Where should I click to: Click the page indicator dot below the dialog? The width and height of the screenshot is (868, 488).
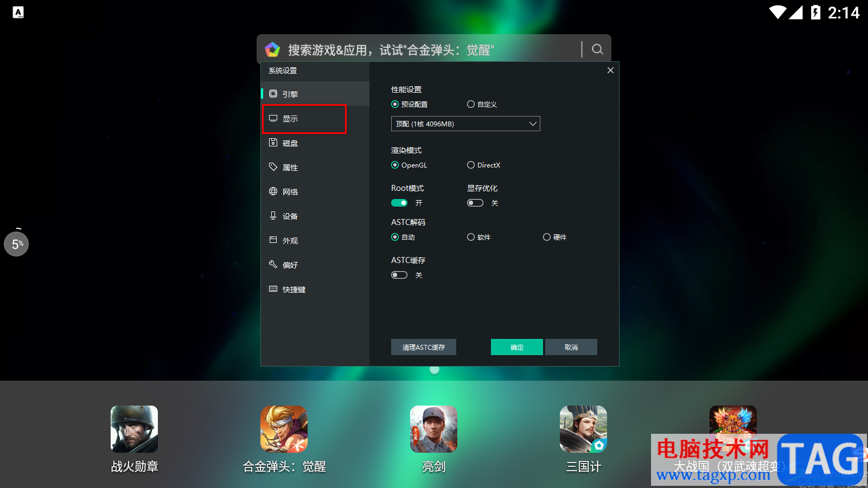(x=434, y=370)
